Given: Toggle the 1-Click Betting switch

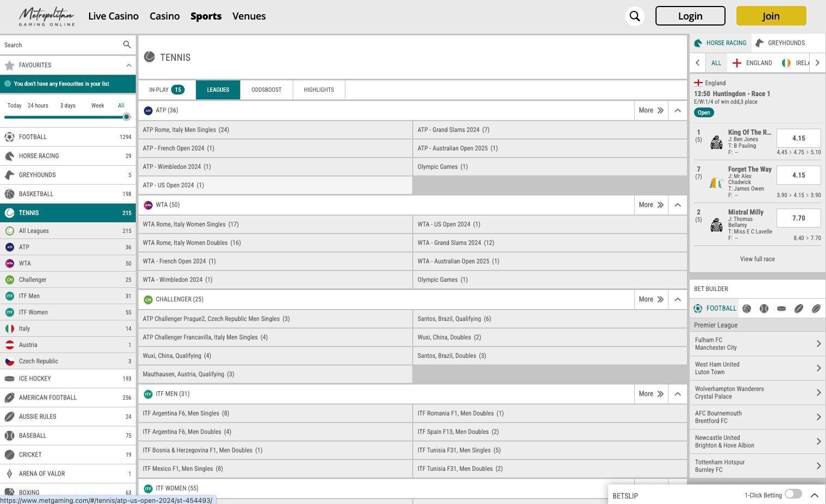Looking at the screenshot, I should [x=793, y=494].
